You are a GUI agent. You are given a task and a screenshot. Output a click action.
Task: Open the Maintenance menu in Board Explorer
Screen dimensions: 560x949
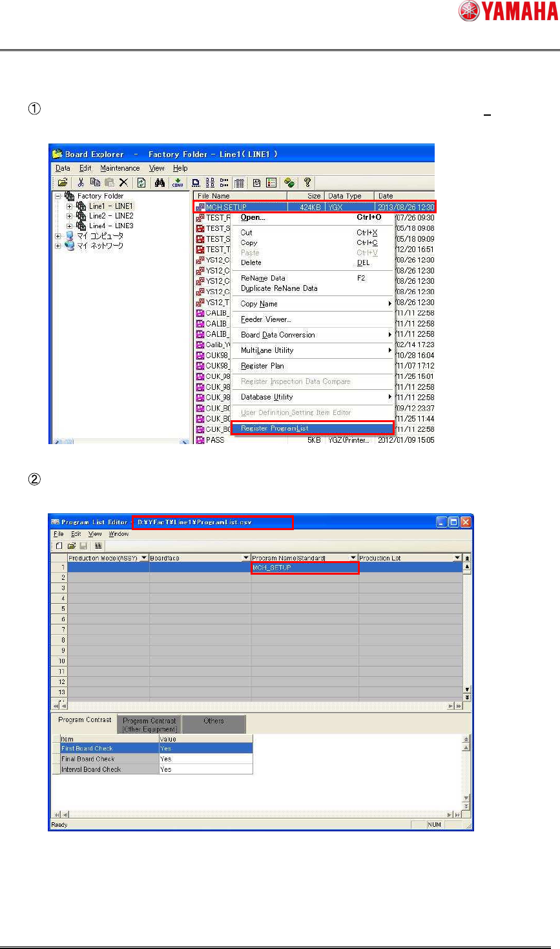point(120,168)
